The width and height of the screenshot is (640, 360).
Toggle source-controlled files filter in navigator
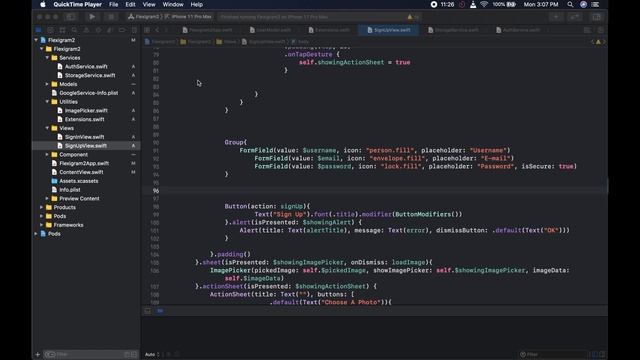point(134,354)
